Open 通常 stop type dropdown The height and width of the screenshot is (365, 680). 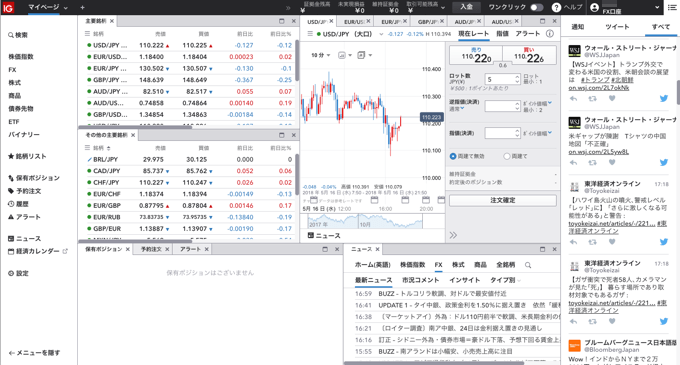point(457,109)
